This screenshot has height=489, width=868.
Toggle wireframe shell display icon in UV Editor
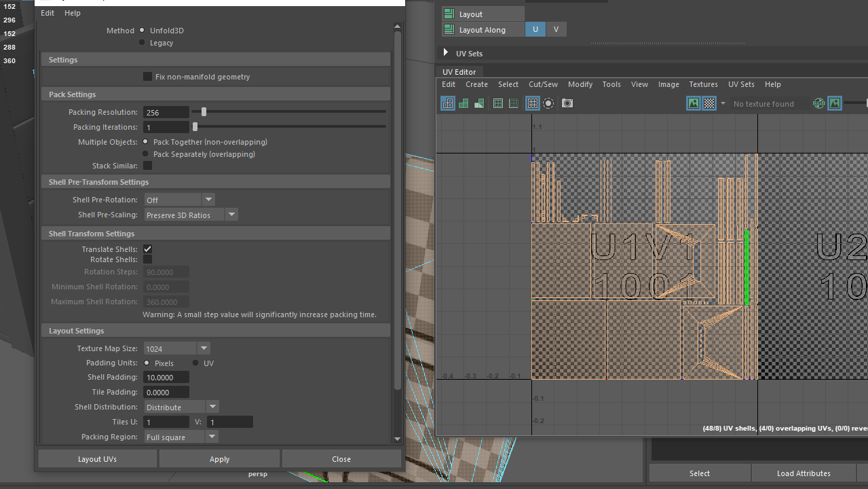[448, 103]
